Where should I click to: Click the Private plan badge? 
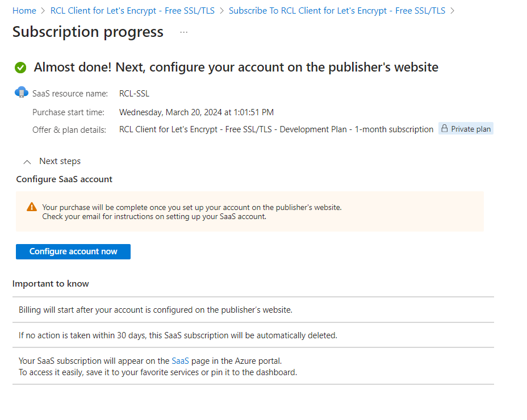[x=466, y=129]
